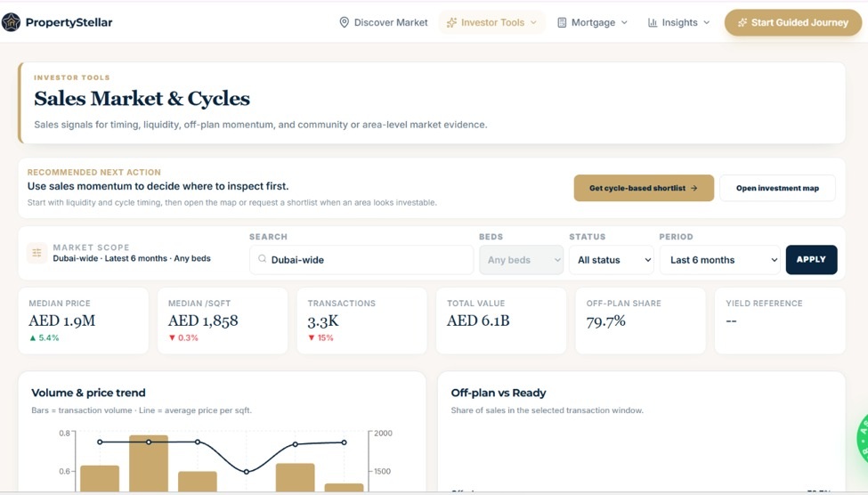Screen dimensions: 868x495
Task: Select the Total Value AED 6.1B card
Action: pos(501,321)
